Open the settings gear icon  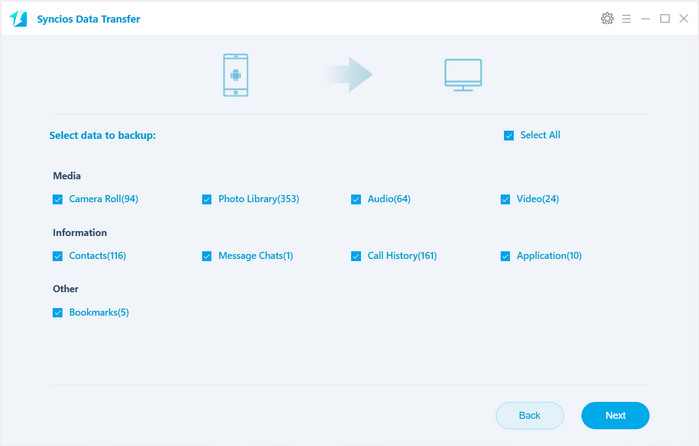[607, 19]
